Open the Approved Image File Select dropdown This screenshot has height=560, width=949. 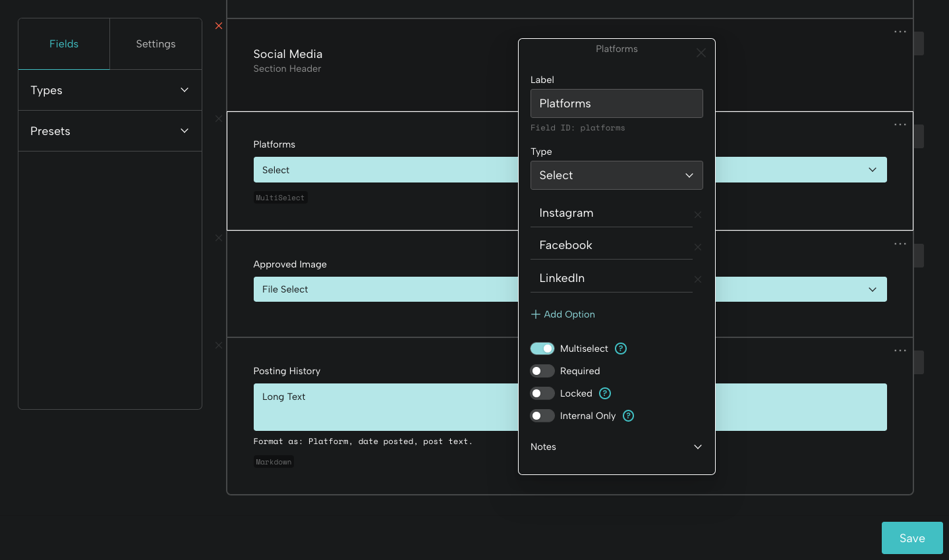pos(570,289)
